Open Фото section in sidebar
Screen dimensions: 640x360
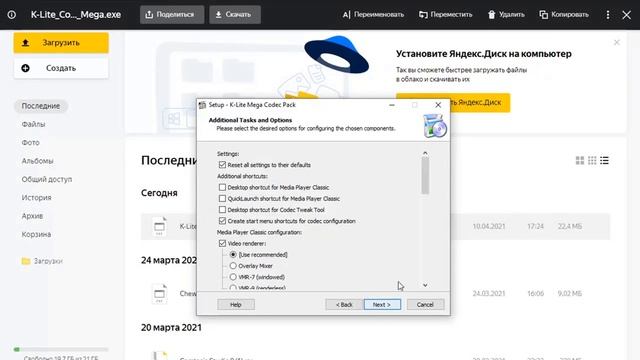pos(31,142)
